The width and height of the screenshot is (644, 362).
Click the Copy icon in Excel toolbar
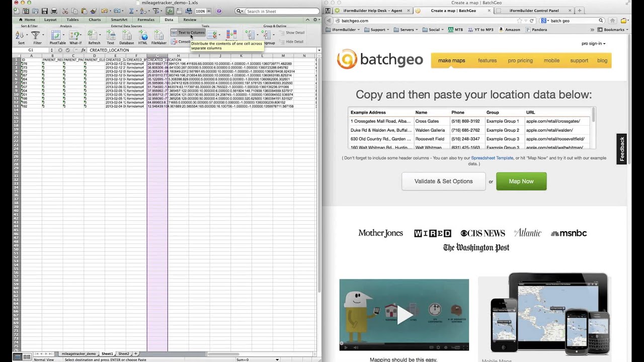point(74,11)
